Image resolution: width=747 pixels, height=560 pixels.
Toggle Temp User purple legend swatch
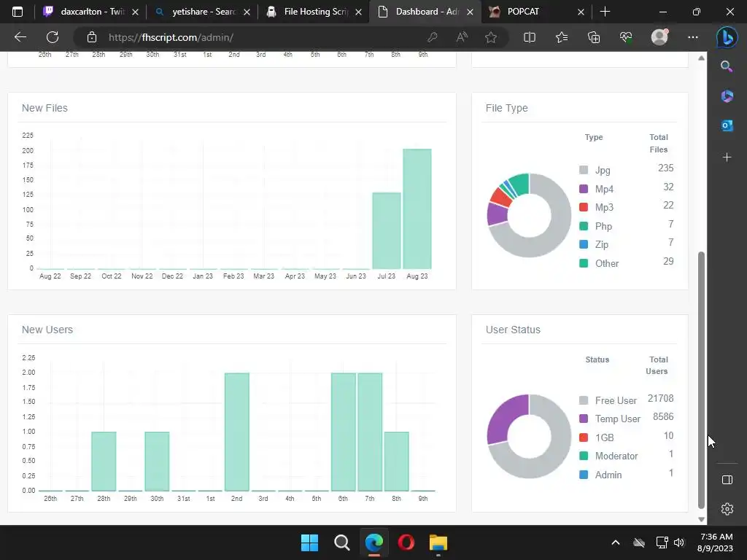tap(584, 419)
